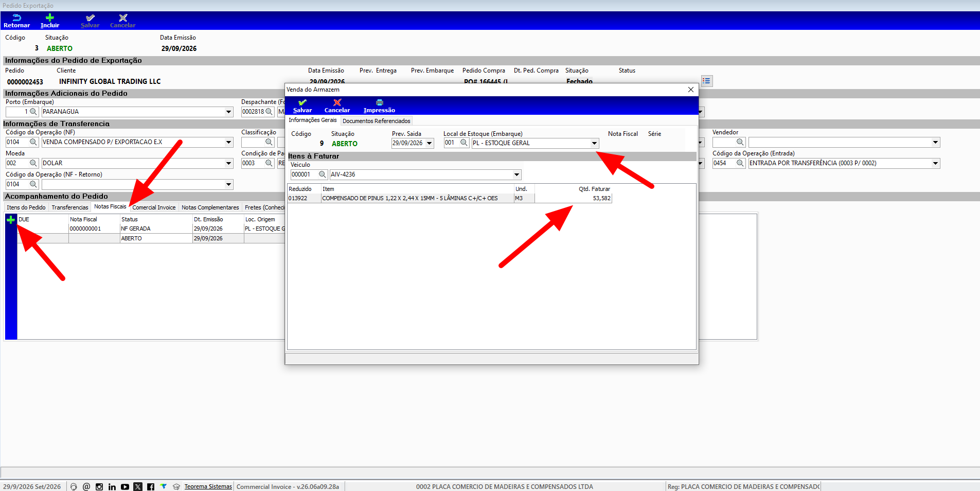Open the Facebook icon in the status bar

click(x=151, y=486)
